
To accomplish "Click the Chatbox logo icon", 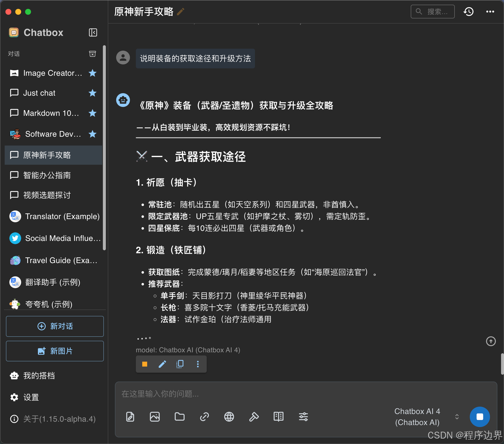I will tap(14, 32).
